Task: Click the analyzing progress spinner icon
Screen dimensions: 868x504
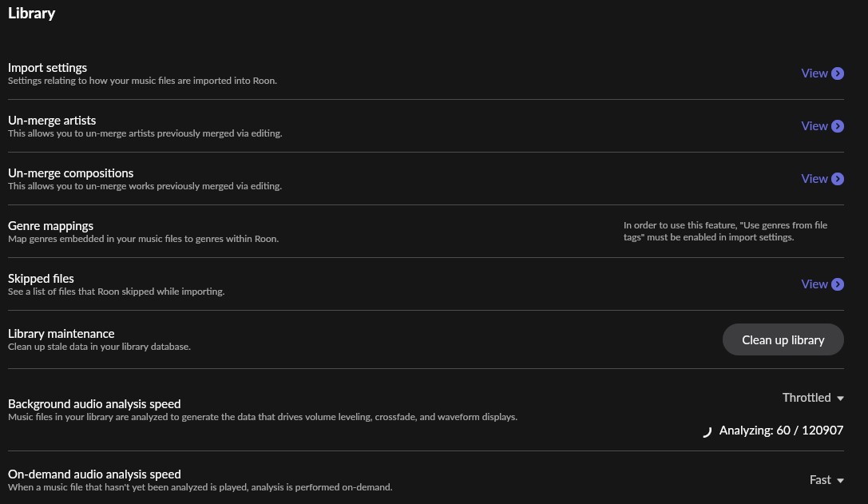Action: (706, 431)
